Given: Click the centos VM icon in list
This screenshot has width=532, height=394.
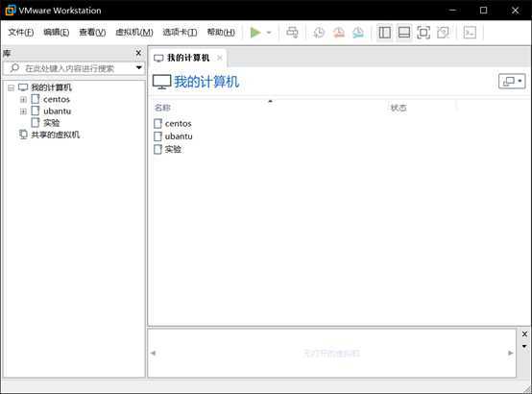Looking at the screenshot, I should tap(157, 124).
